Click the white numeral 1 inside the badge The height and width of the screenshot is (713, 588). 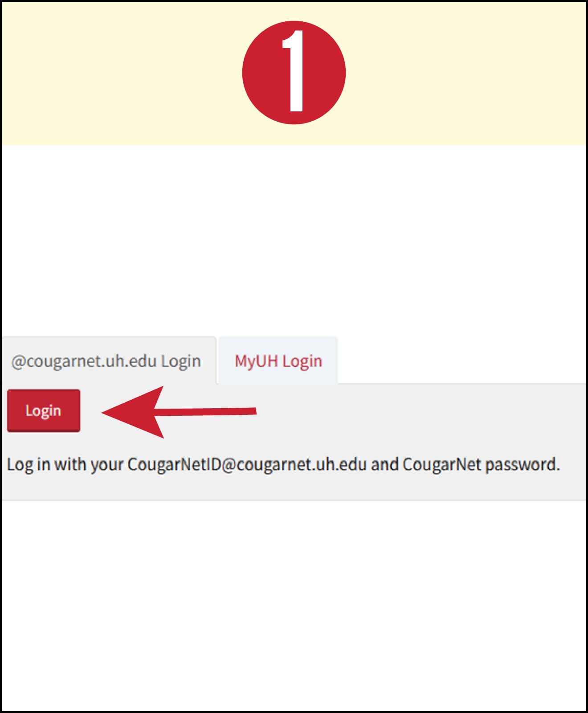(x=294, y=71)
